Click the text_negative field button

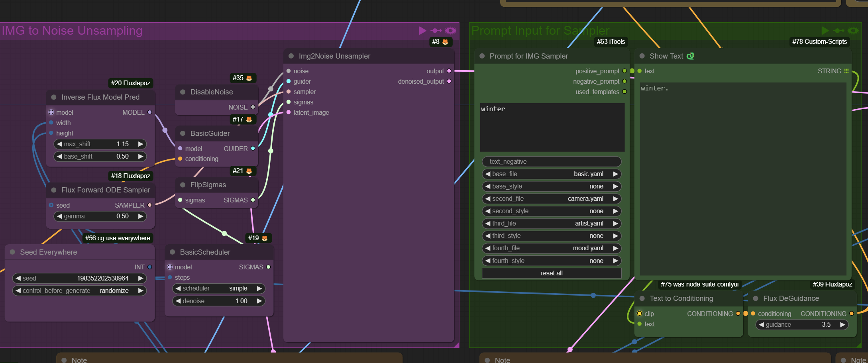[552, 162]
